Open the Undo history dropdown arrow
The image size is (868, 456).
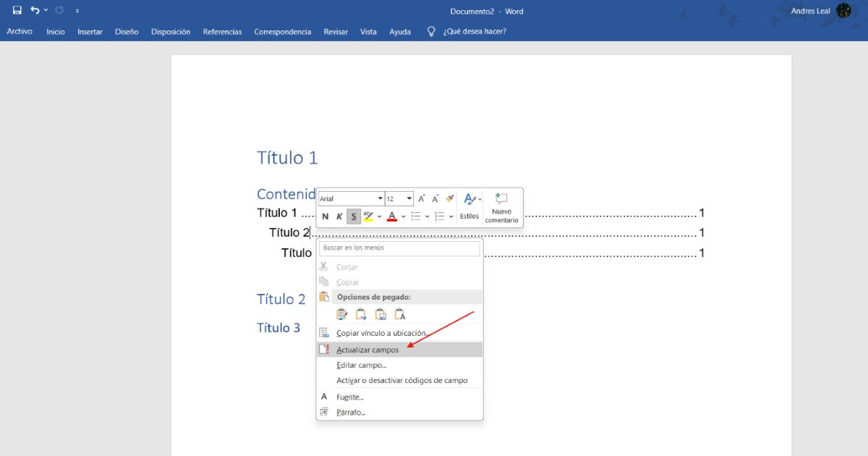tap(46, 11)
